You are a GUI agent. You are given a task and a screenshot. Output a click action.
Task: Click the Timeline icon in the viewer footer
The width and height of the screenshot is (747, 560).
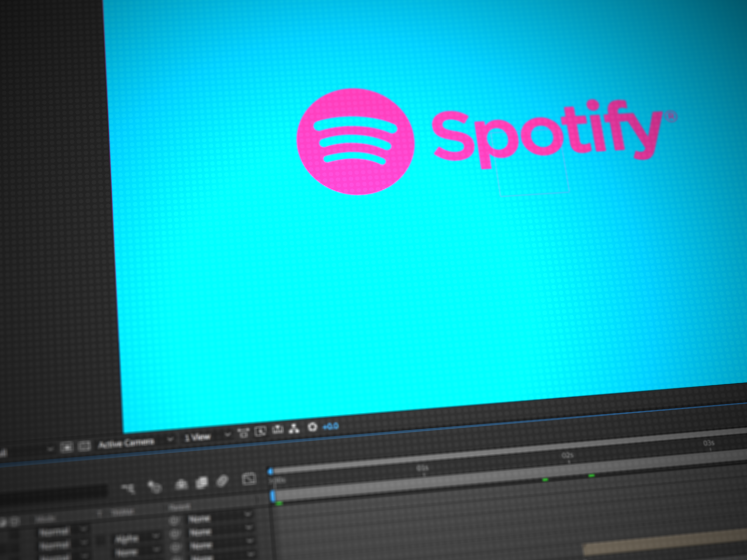(x=278, y=429)
